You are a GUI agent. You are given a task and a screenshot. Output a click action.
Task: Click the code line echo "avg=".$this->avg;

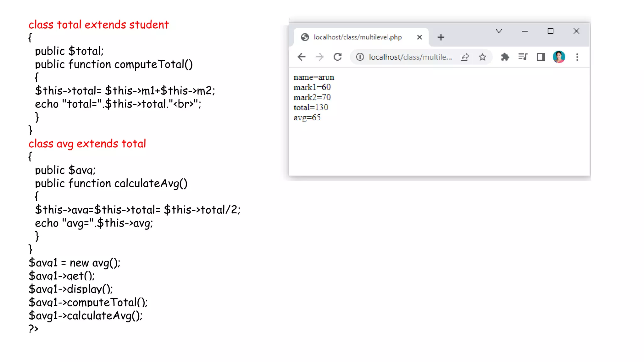pyautogui.click(x=94, y=223)
